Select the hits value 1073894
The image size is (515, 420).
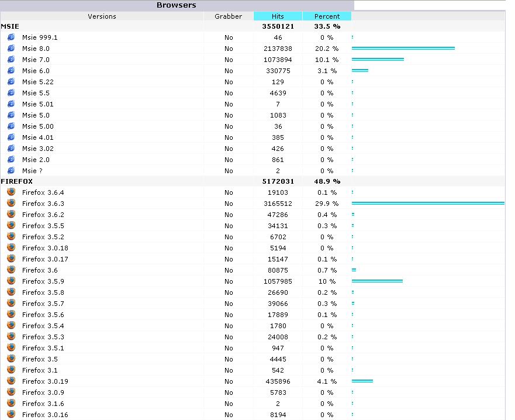[x=278, y=60]
